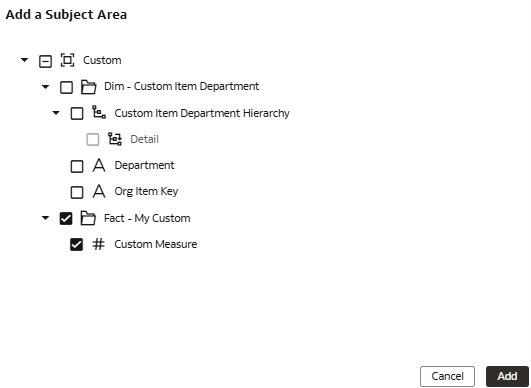Click the Custom Measure hash icon
Screen dimensions: 531x388
pyautogui.click(x=99, y=244)
